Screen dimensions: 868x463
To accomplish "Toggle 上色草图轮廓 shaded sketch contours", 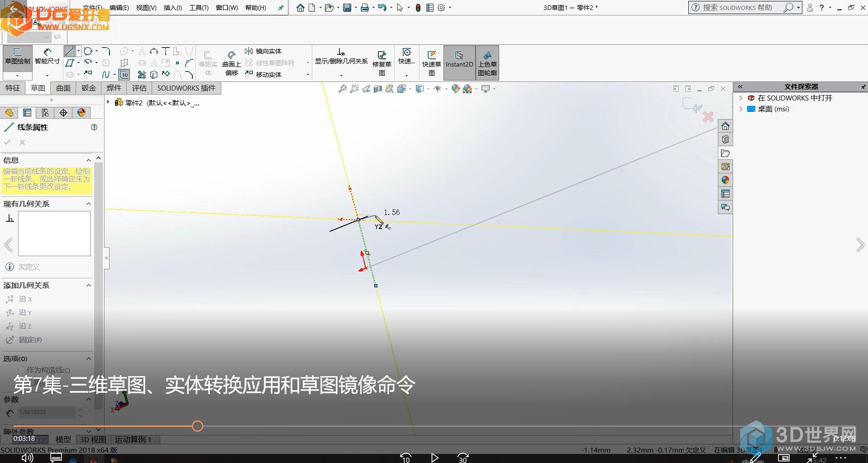I will tap(487, 63).
